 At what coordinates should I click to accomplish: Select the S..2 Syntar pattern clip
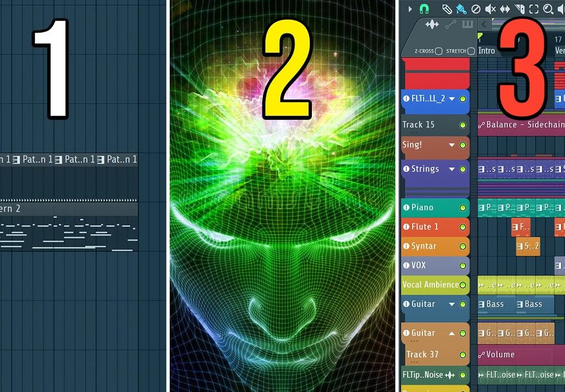[x=528, y=246]
